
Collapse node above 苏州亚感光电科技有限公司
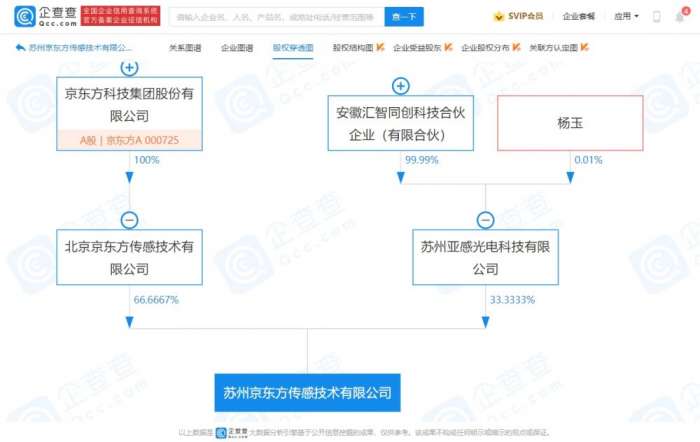485,220
